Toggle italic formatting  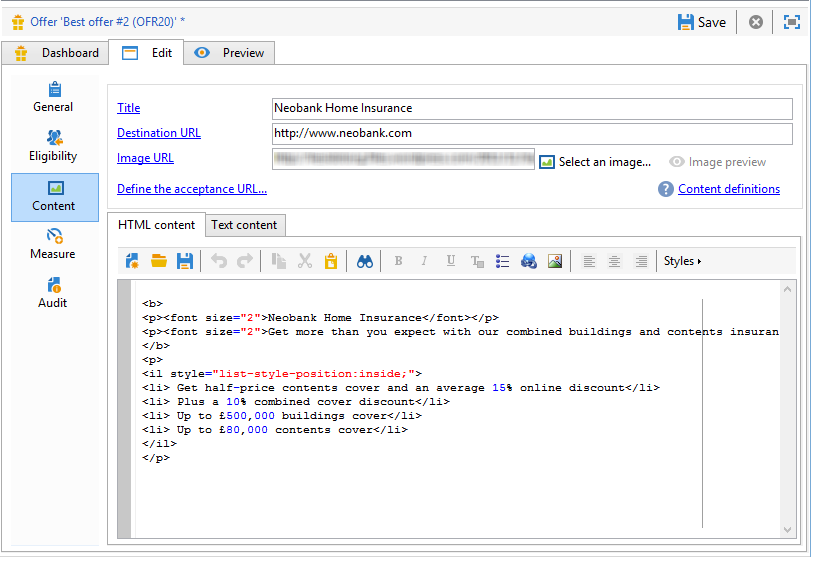424,261
